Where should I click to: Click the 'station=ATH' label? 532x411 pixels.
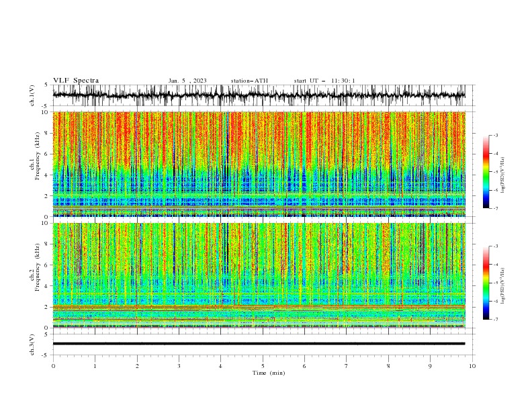point(249,81)
